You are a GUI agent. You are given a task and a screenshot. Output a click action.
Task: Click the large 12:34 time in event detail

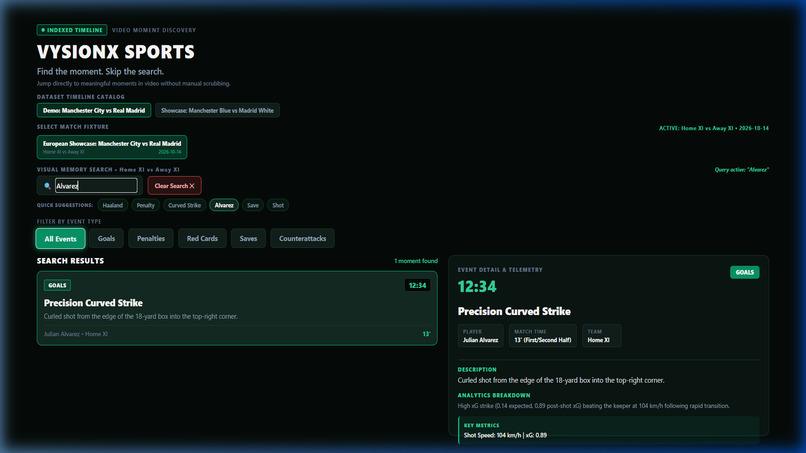point(477,286)
